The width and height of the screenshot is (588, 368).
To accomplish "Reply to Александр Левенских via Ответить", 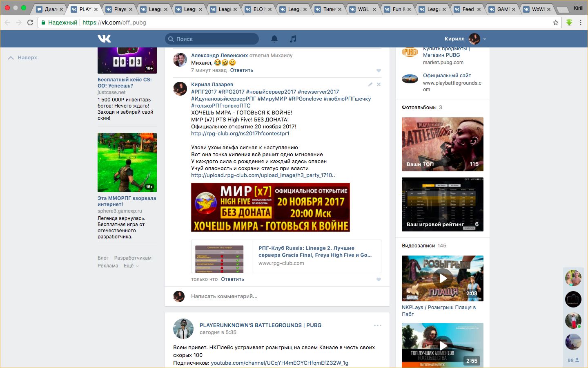I will click(241, 70).
